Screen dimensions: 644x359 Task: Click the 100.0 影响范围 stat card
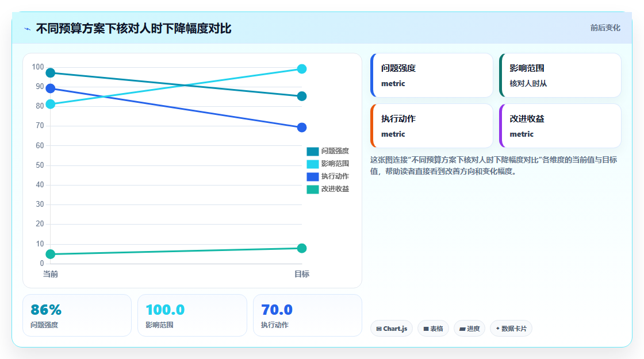pos(192,315)
